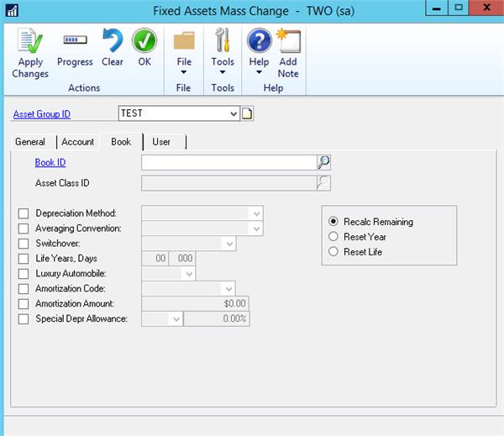504x436 pixels.
Task: Check the Special Depr Allowance checkbox
Action: (x=24, y=319)
